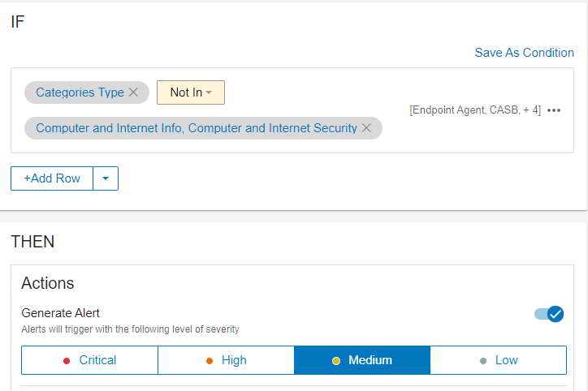Click the orange High severity dot
This screenshot has height=391, width=588.
tap(210, 360)
